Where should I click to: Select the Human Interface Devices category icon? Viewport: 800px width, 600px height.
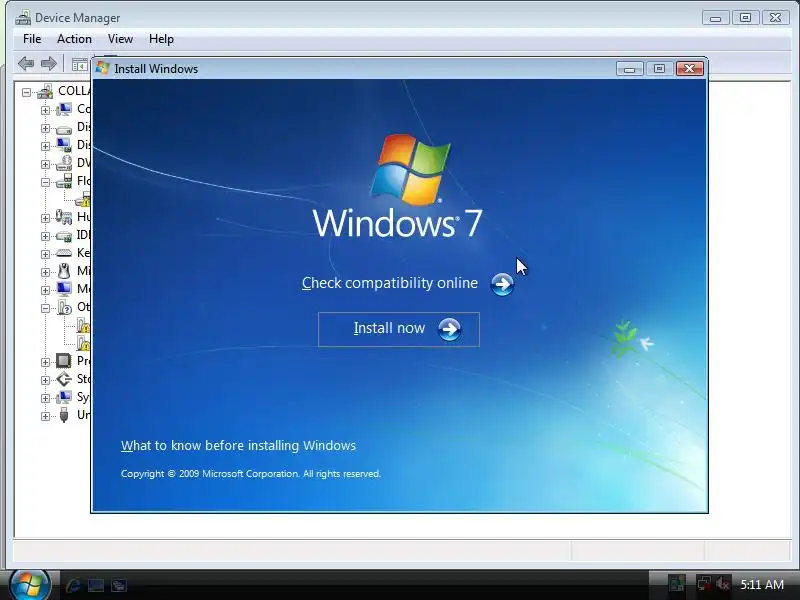pyautogui.click(x=64, y=217)
